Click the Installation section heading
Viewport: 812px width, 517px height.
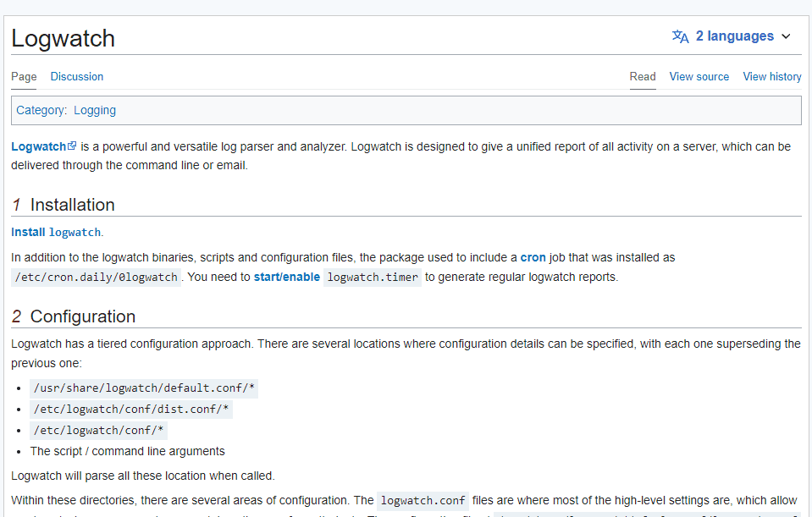[x=72, y=205]
